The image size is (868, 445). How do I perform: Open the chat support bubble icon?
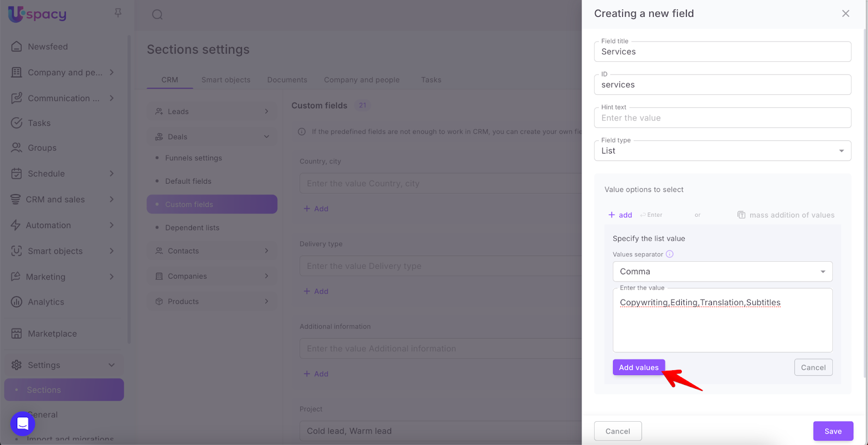23,423
